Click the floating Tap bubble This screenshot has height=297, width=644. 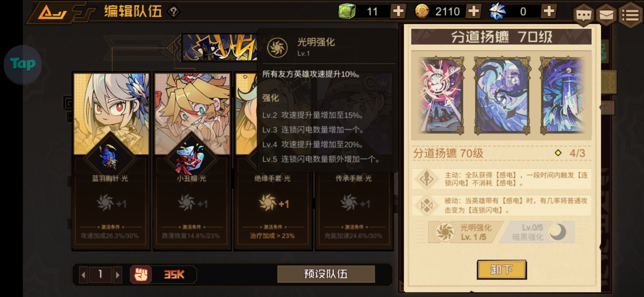(23, 64)
